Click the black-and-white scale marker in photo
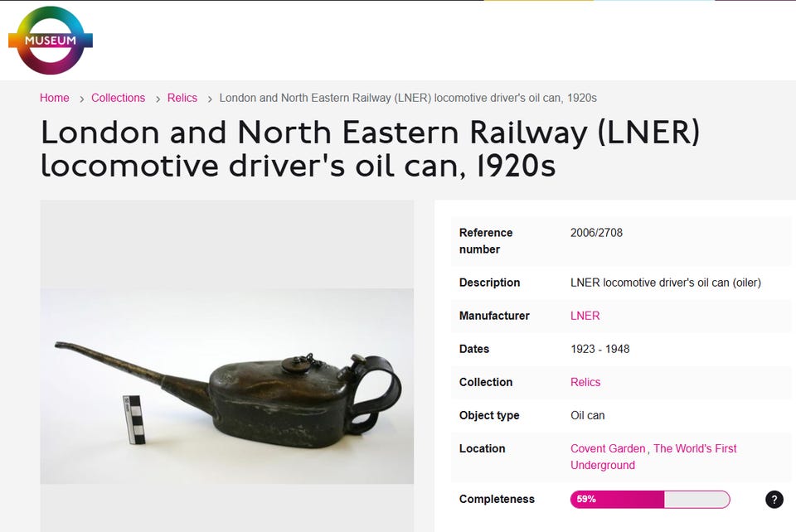Image resolution: width=796 pixels, height=532 pixels. click(x=133, y=418)
